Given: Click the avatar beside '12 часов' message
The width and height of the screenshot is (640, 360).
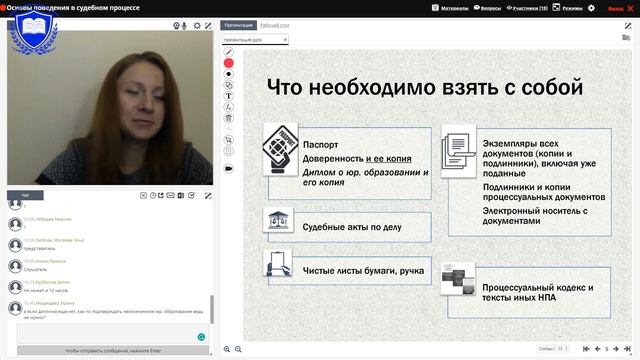Looking at the screenshot, I should pyautogui.click(x=15, y=287).
